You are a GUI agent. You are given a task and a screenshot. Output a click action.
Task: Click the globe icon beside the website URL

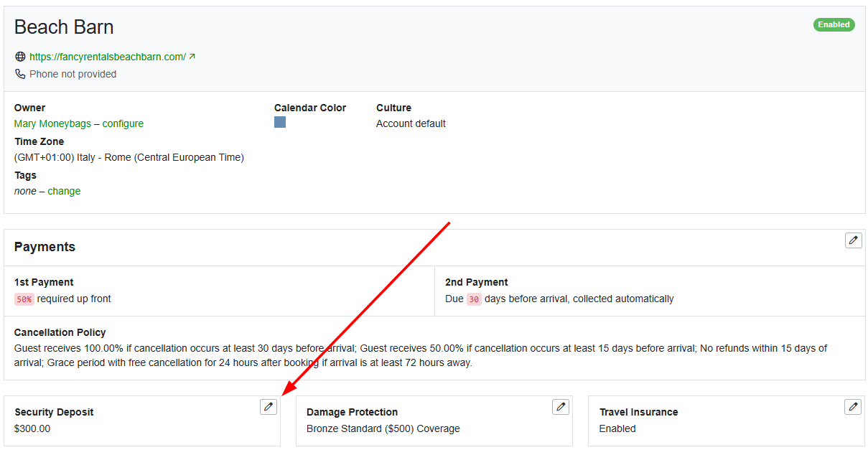pyautogui.click(x=20, y=56)
